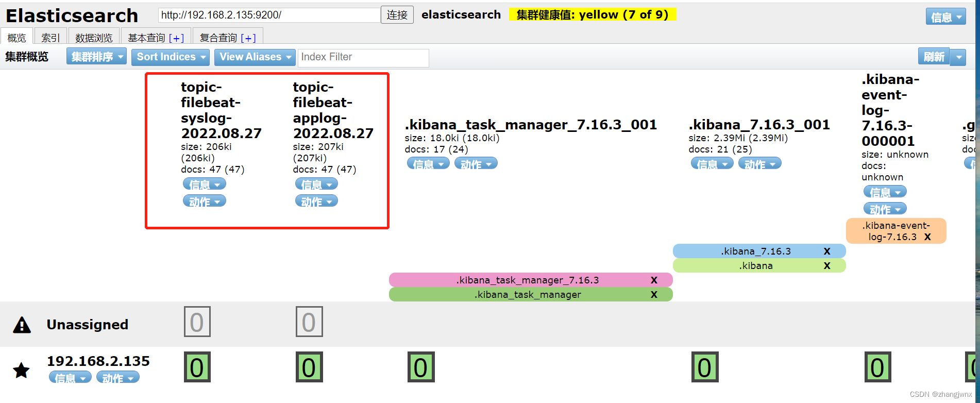Click the topic-filebeat-applog-2022.08.27 index name
This screenshot has width=980, height=403.
[x=333, y=110]
